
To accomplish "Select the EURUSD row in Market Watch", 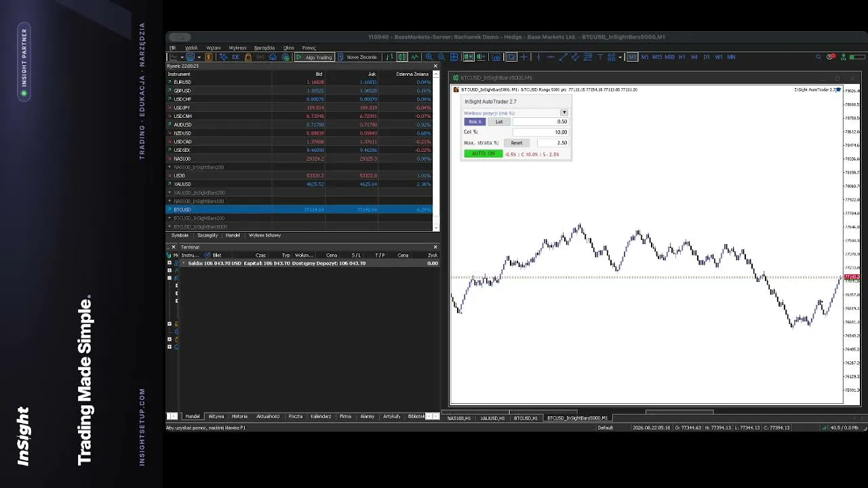I will click(299, 82).
